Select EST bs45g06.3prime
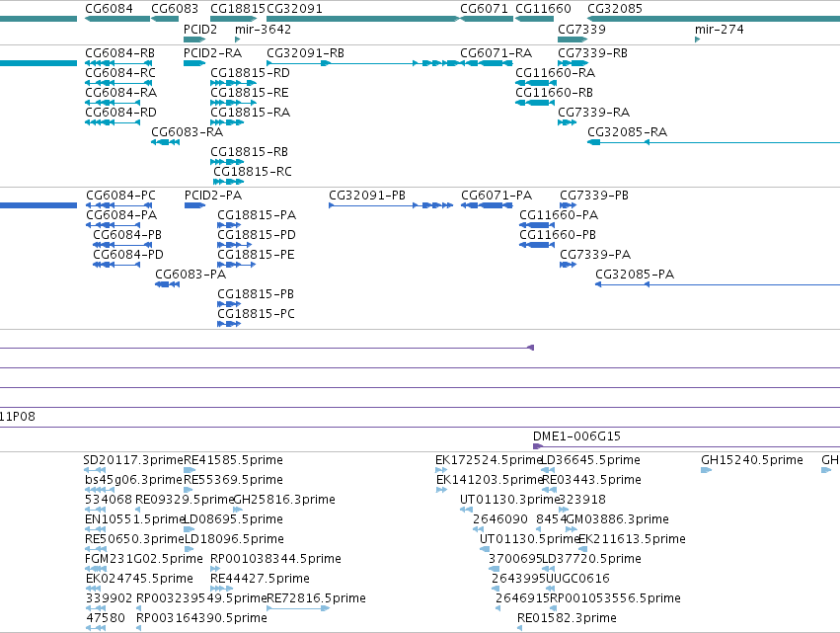The image size is (840, 633). [134, 480]
